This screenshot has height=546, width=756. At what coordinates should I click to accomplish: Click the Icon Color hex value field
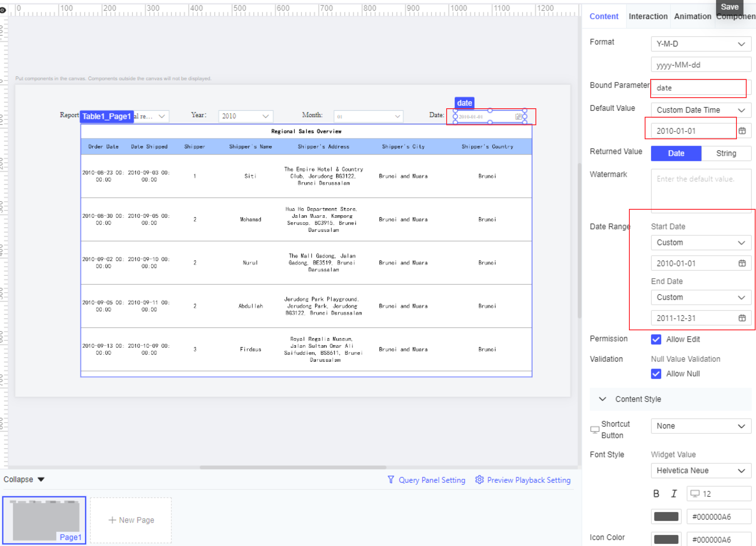(x=719, y=539)
